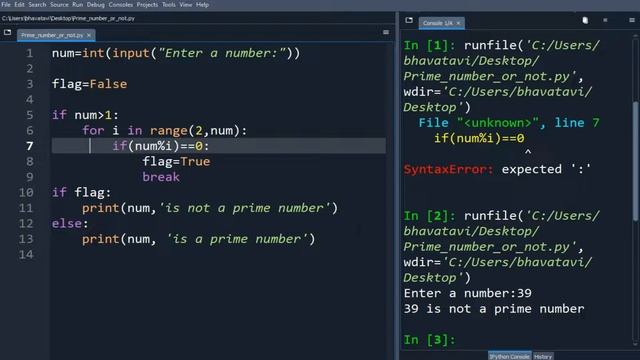This screenshot has height=360, width=640.
Task: Open the File menu
Action: pos(6,4)
